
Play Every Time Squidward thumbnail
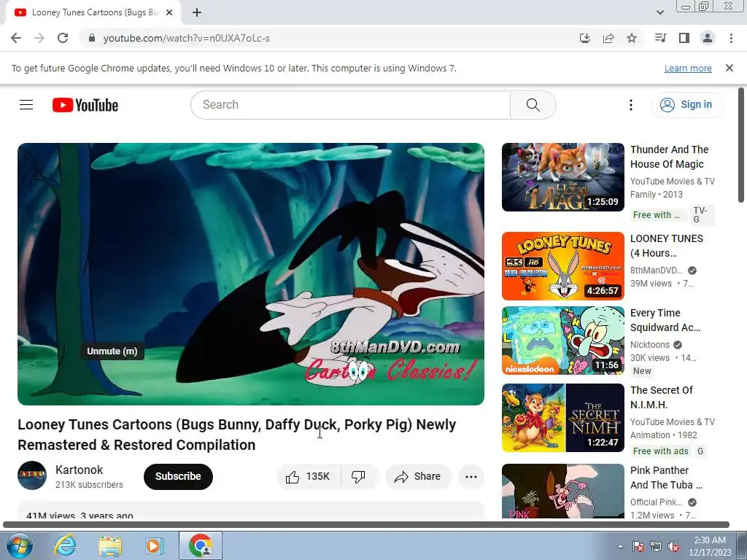[x=562, y=341]
